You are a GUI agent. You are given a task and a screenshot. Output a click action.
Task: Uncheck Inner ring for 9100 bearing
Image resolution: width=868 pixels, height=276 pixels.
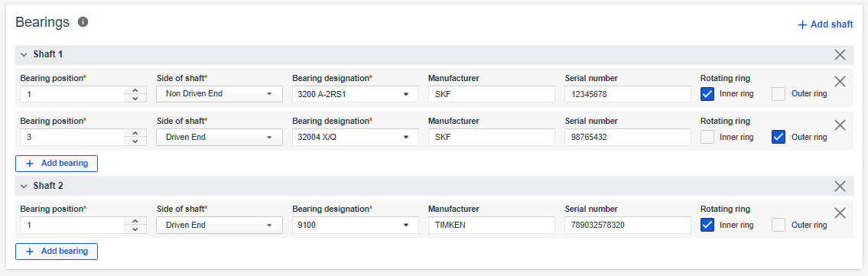(x=707, y=225)
